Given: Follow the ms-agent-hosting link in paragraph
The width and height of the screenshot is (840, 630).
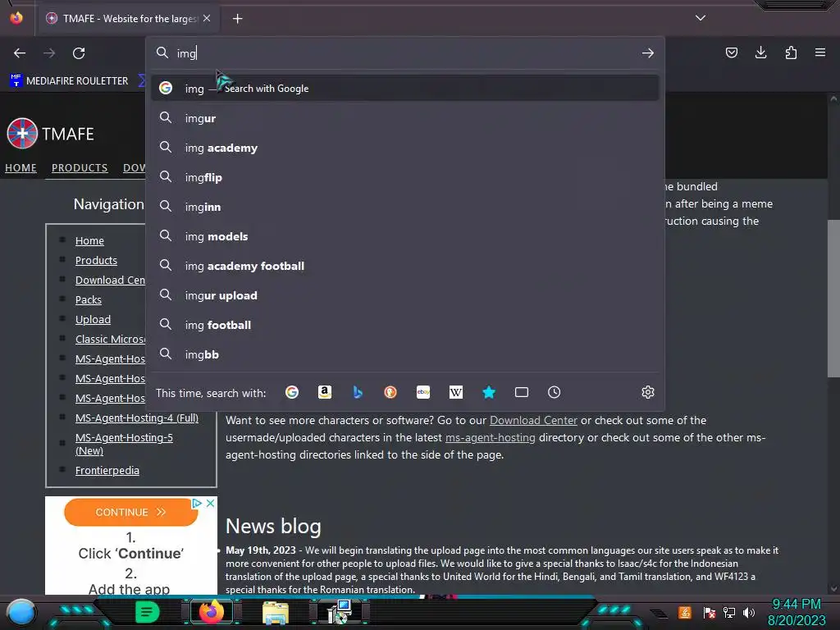Looking at the screenshot, I should [x=491, y=437].
